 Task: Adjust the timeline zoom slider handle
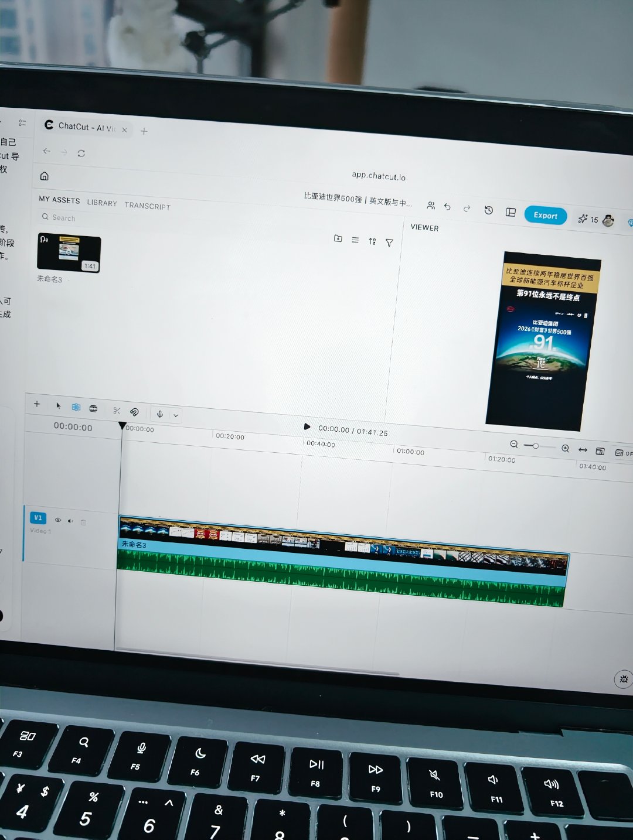coord(536,446)
